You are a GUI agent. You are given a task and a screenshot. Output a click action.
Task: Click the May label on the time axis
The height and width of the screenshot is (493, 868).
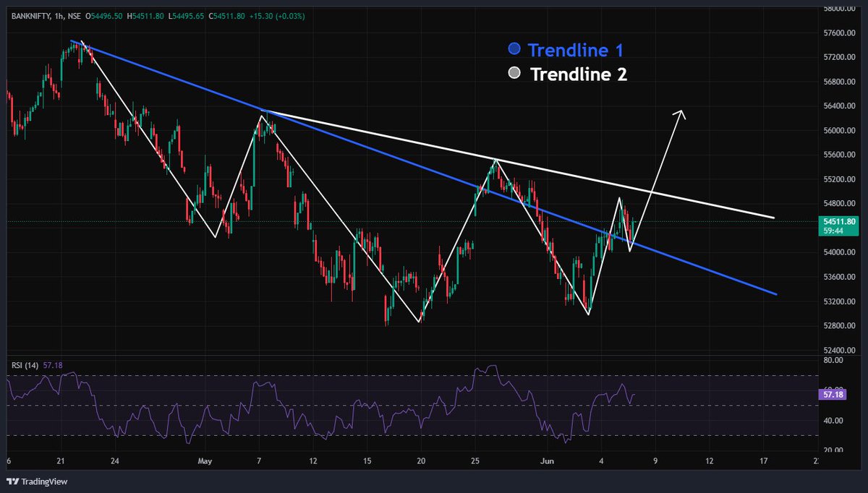pyautogui.click(x=205, y=460)
